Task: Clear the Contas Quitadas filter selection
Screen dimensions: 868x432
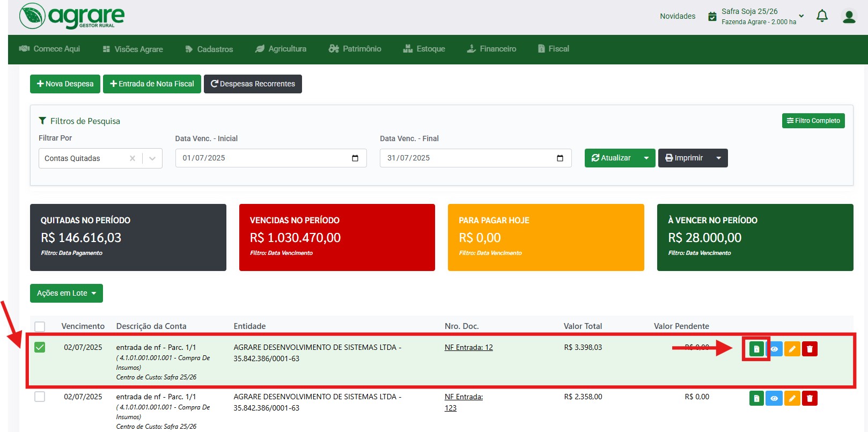Action: [x=133, y=158]
